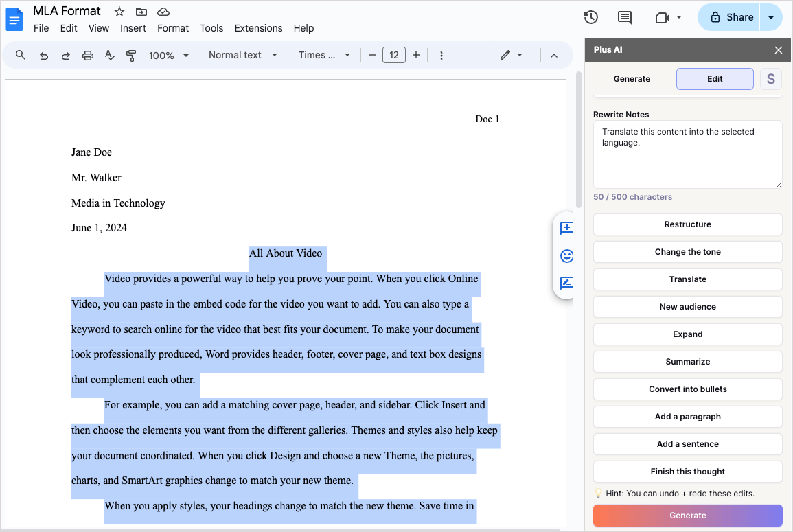This screenshot has height=532, width=793.
Task: Close the Plus AI panel
Action: coord(779,50)
